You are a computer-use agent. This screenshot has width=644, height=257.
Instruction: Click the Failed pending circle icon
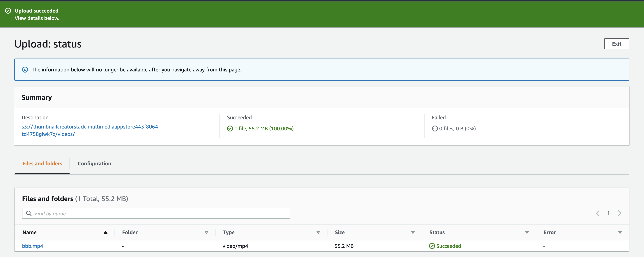tap(435, 129)
